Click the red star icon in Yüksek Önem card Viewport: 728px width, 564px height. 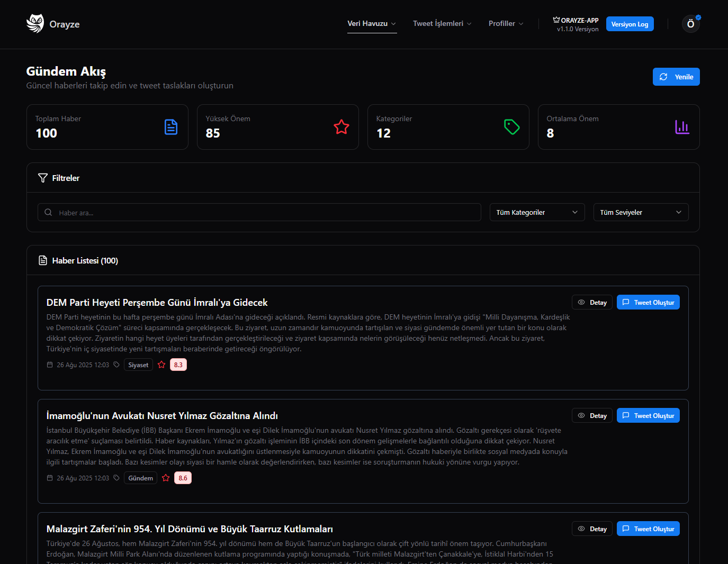click(x=341, y=127)
